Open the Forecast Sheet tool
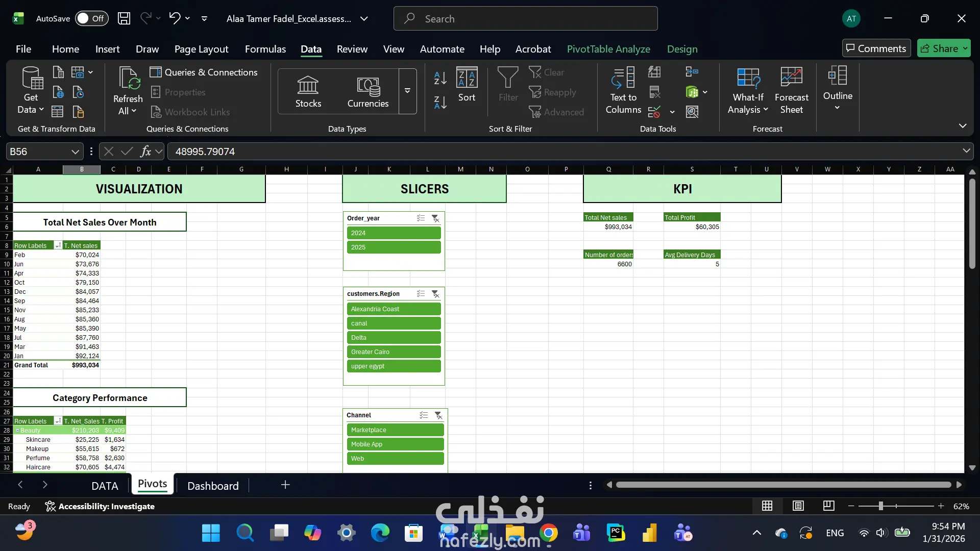 (791, 90)
